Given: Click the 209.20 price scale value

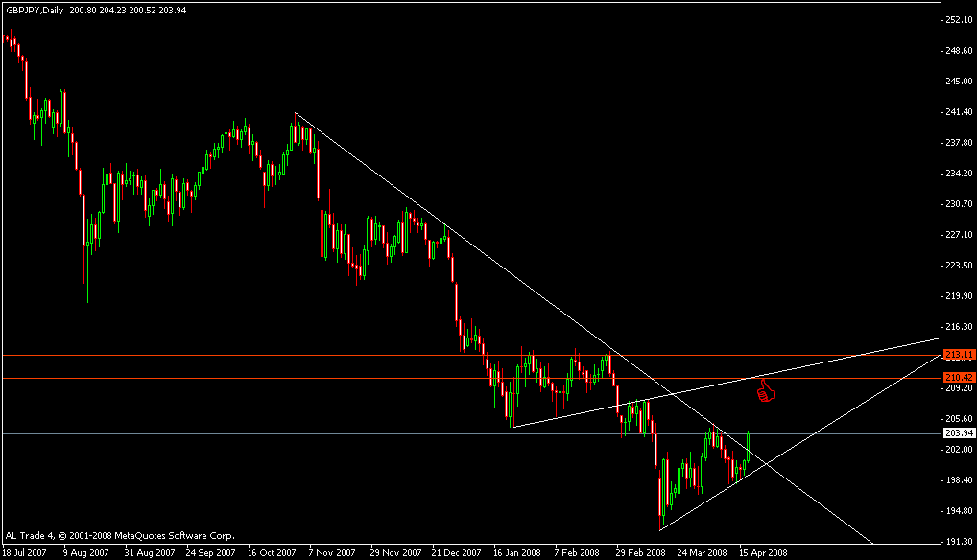Looking at the screenshot, I should [959, 387].
